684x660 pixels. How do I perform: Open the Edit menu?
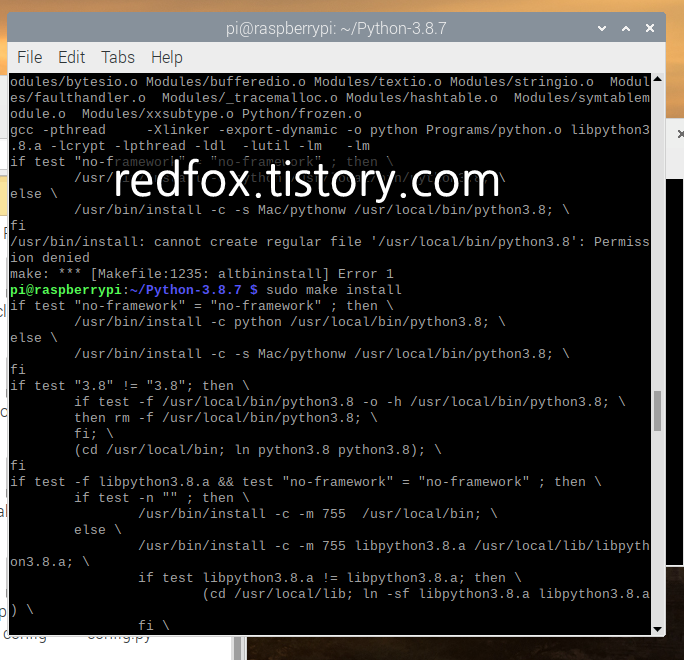71,57
